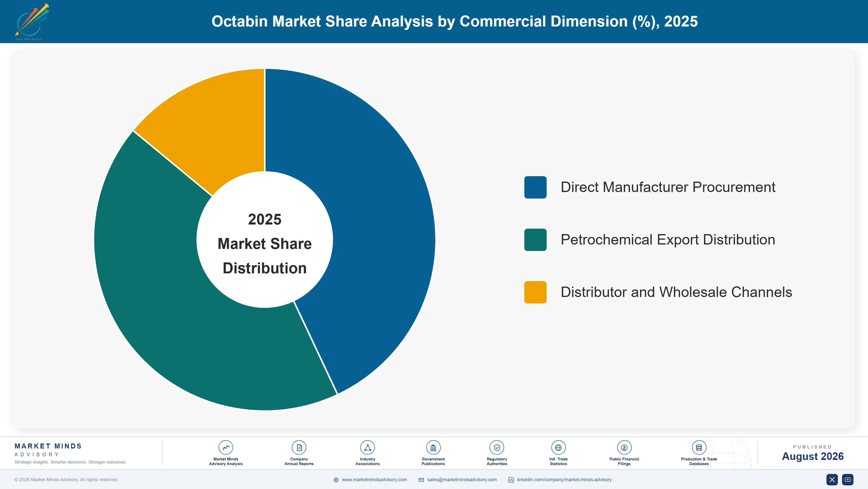Select the Distributor and Wholesale Channels legend label
The image size is (868, 489).
point(676,292)
